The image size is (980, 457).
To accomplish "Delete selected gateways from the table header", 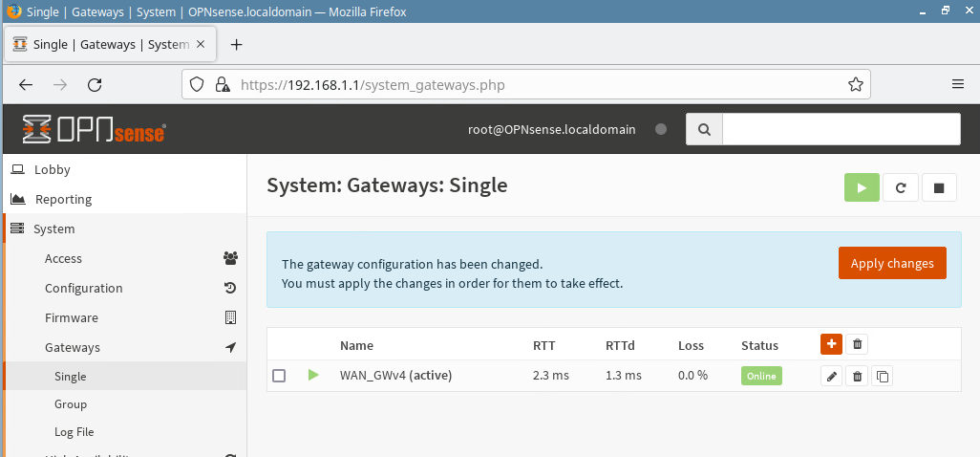I will (858, 344).
